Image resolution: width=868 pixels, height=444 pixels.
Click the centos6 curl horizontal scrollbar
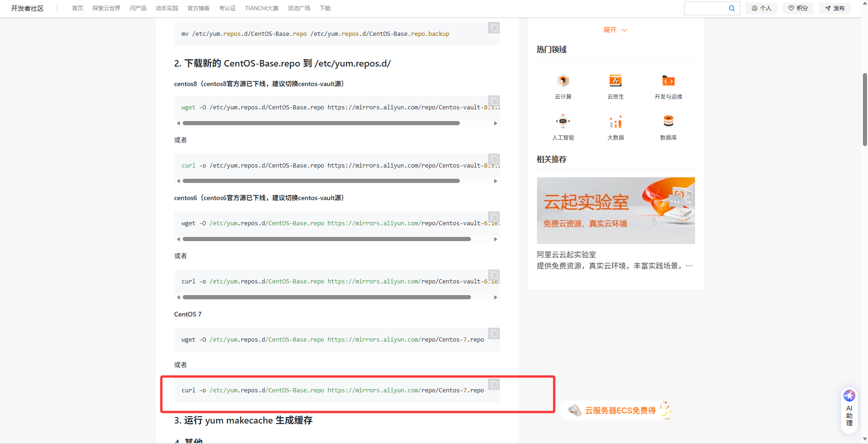coord(327,297)
